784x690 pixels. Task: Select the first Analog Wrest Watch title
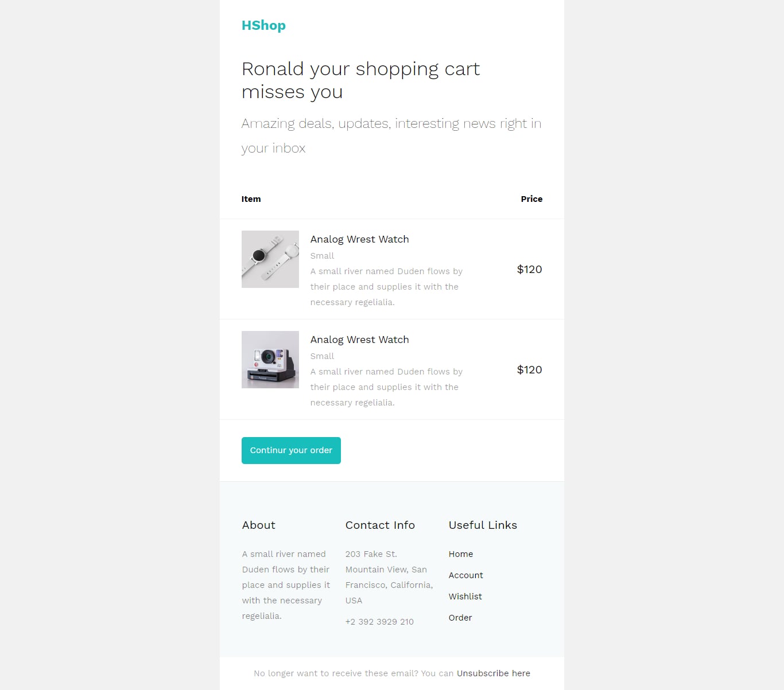point(359,239)
